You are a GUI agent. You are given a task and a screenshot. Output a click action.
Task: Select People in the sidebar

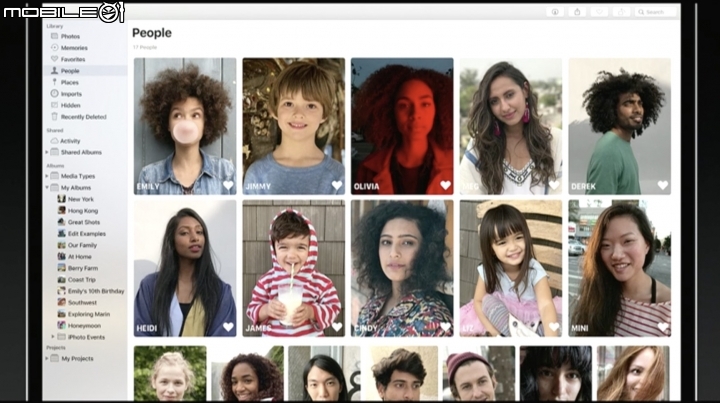[85, 71]
